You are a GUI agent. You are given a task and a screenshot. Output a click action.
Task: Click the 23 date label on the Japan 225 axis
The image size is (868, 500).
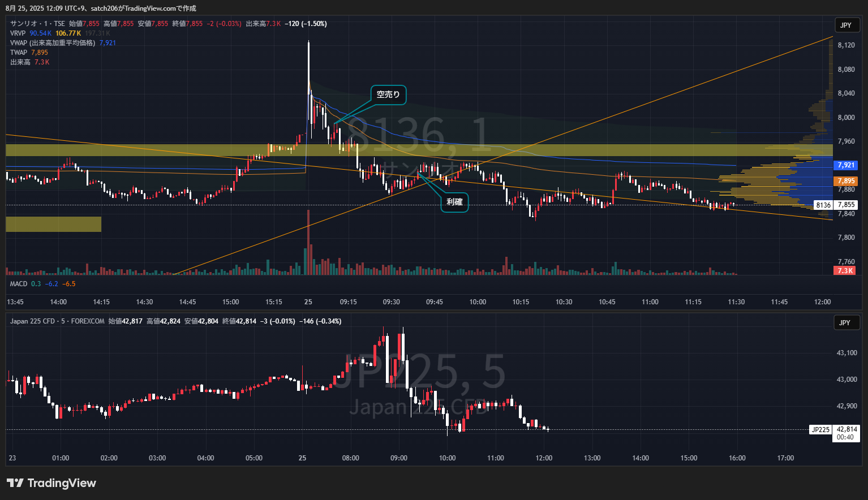[x=12, y=458]
